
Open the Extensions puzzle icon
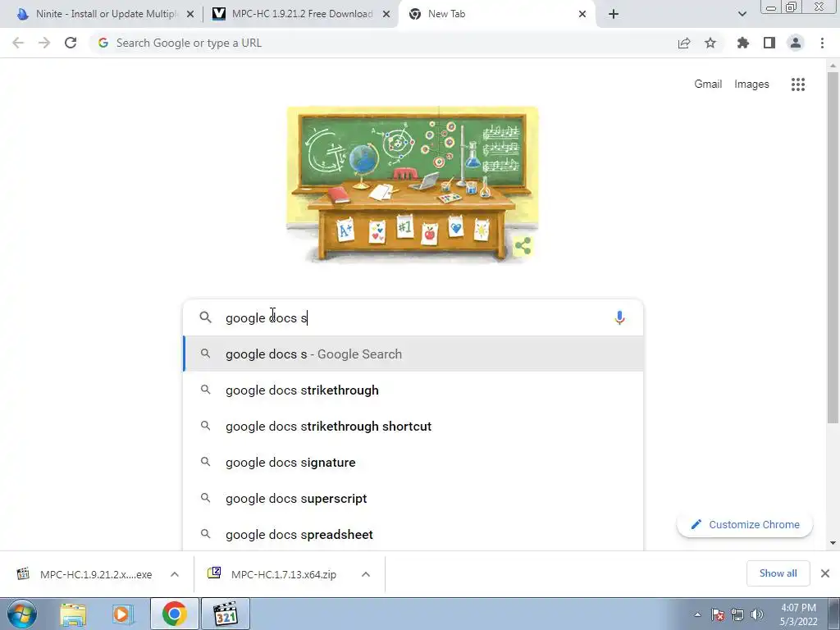tap(743, 43)
